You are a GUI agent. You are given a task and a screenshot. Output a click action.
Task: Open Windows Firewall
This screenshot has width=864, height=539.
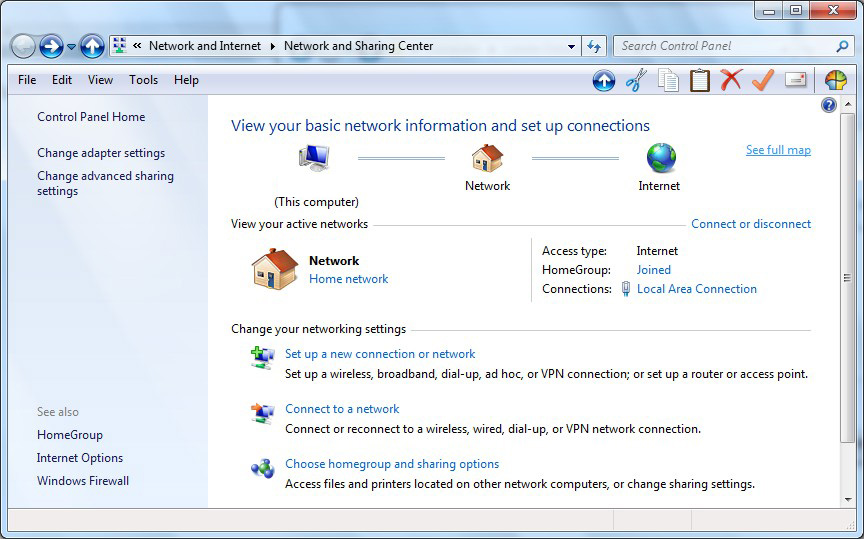tap(83, 481)
